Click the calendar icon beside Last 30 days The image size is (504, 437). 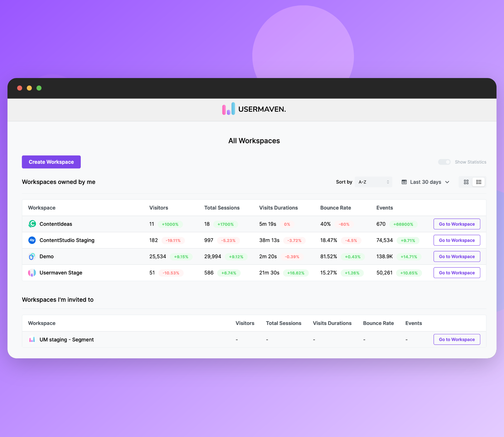[404, 182]
